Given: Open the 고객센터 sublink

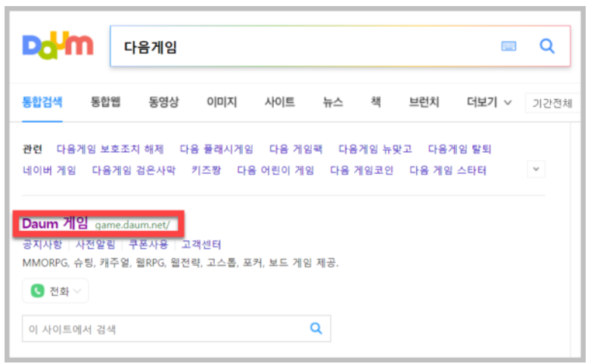Looking at the screenshot, I should (201, 244).
